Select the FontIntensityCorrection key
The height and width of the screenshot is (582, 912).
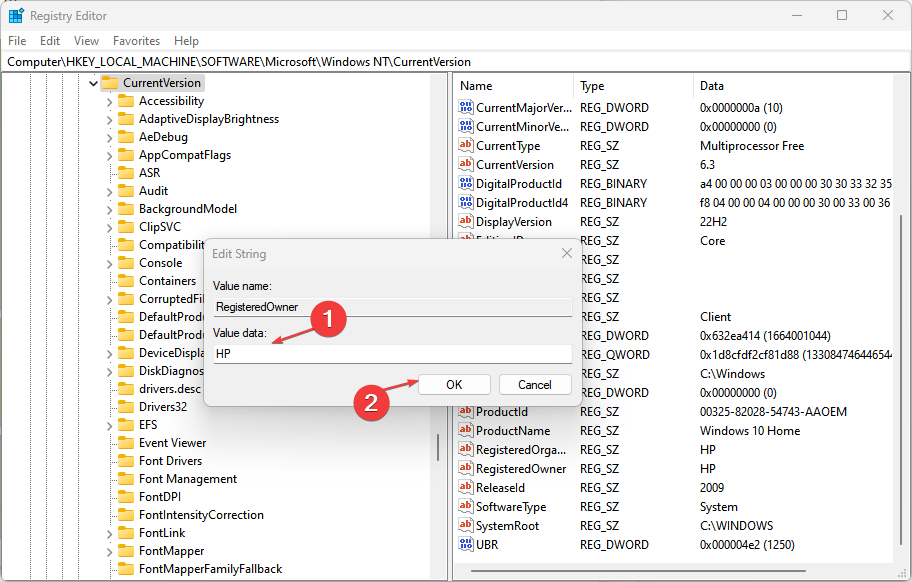pyautogui.click(x=201, y=515)
